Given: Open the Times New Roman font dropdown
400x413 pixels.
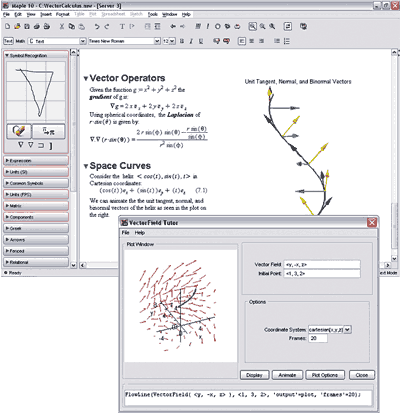Looking at the screenshot, I should point(157,41).
